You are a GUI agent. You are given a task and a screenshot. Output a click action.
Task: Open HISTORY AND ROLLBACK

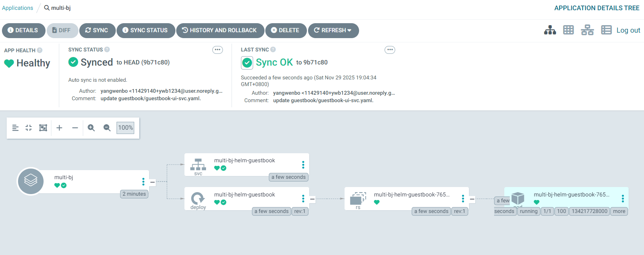coord(220,30)
